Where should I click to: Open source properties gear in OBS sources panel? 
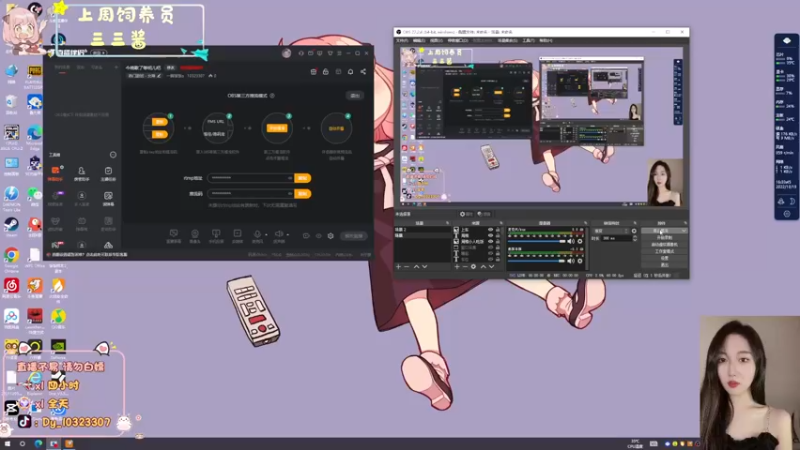coord(473,267)
